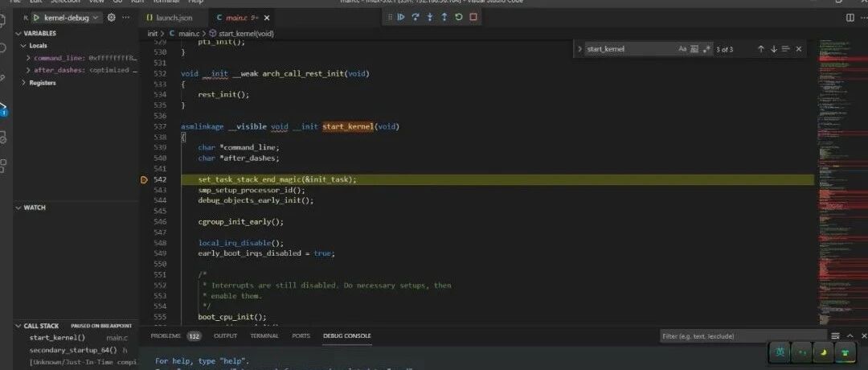Open the TERMINAL panel tab

(264, 335)
